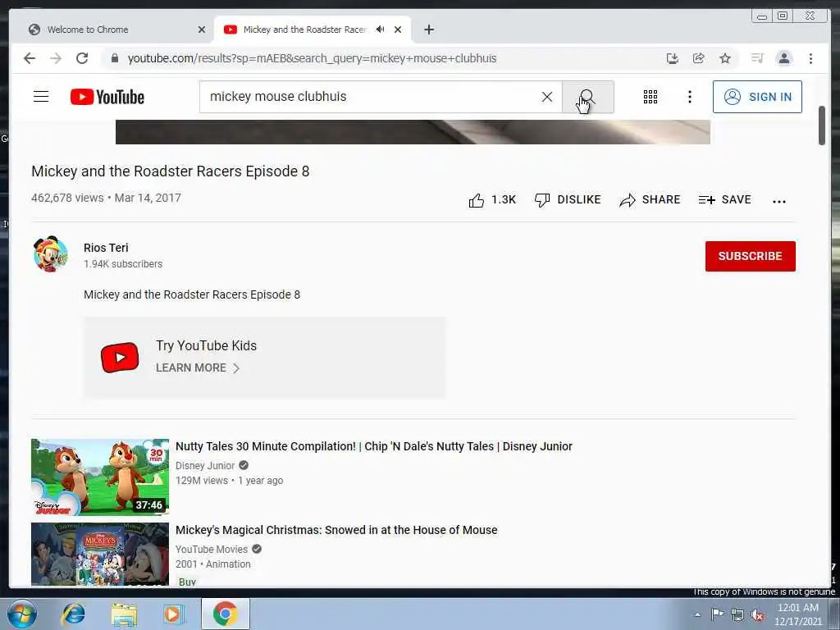Image resolution: width=840 pixels, height=630 pixels.
Task: Subscribe to the Rios Teri channel
Action: [x=750, y=256]
